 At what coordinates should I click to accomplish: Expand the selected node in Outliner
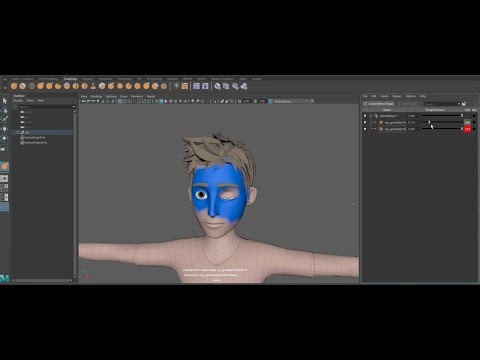18,132
